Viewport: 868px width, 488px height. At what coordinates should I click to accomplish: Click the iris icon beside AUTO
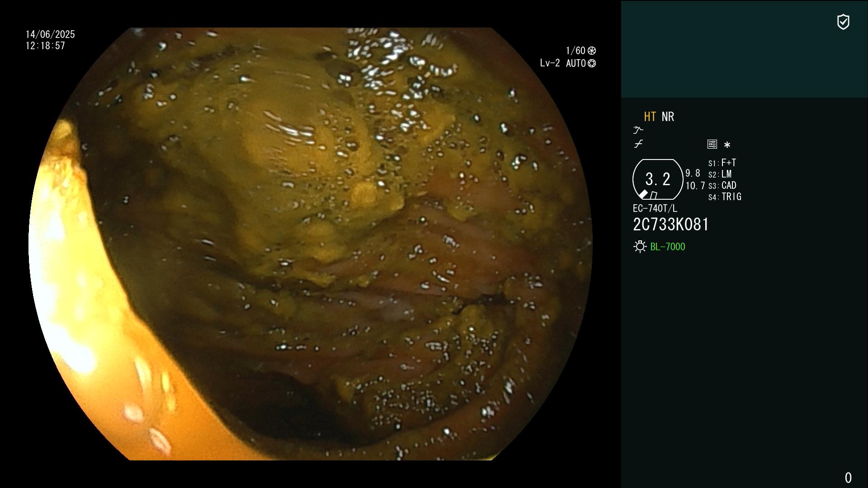pos(592,63)
